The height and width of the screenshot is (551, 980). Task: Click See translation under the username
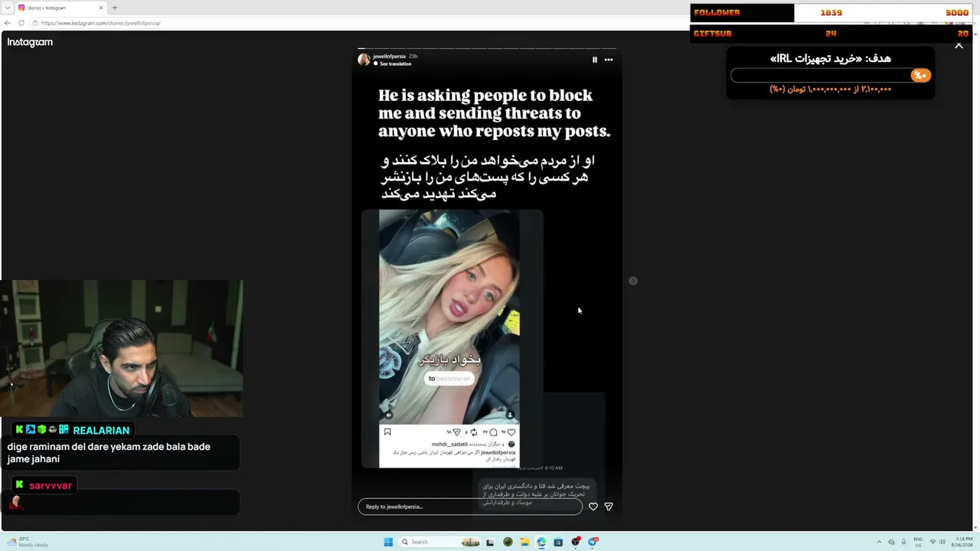click(x=395, y=64)
